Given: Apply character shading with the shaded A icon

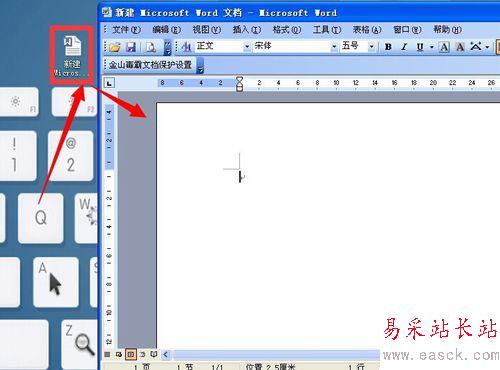Looking at the screenshot, I should (460, 47).
